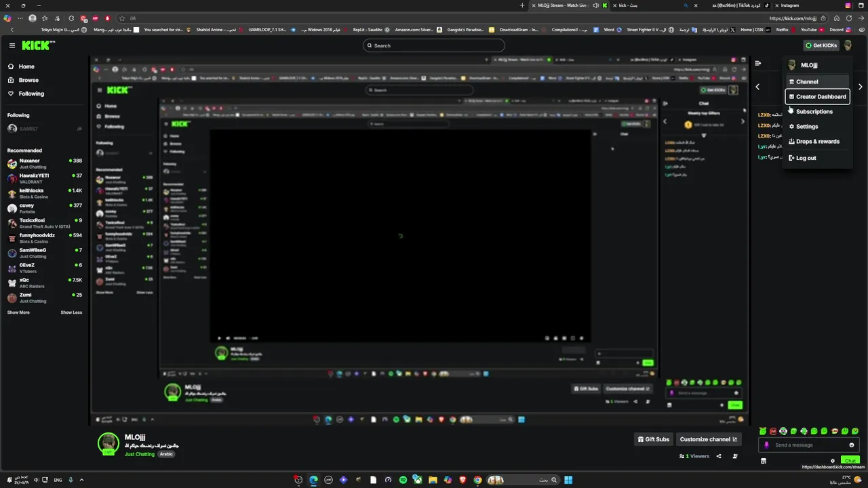This screenshot has width=868, height=488.
Task: Switch the ENG input language indicator
Action: coord(58,480)
